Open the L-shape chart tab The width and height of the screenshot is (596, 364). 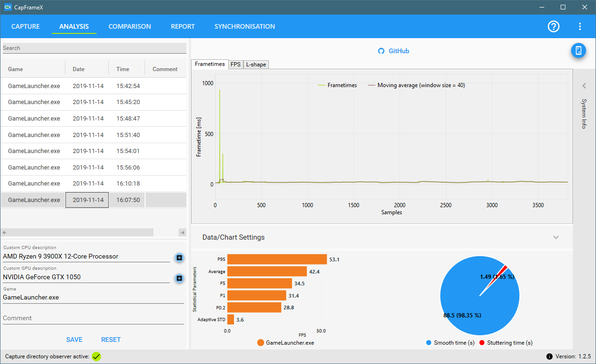[256, 65]
